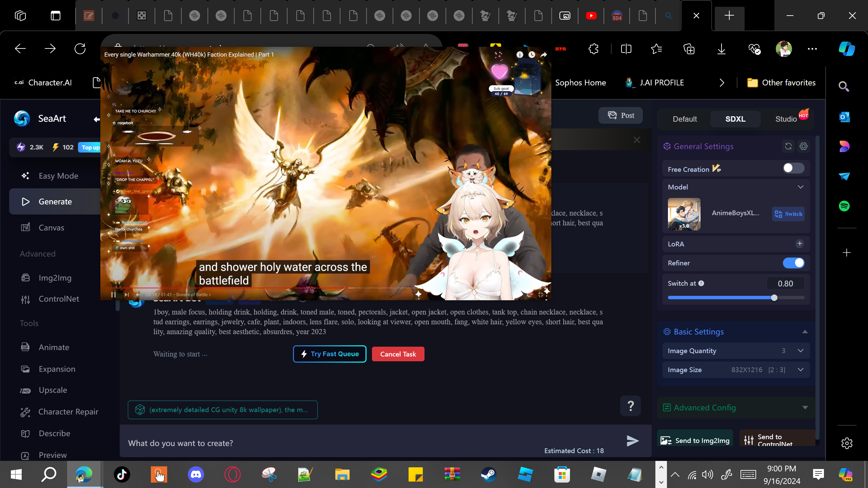Open Telegram in the Edge sidebar

coord(844,176)
